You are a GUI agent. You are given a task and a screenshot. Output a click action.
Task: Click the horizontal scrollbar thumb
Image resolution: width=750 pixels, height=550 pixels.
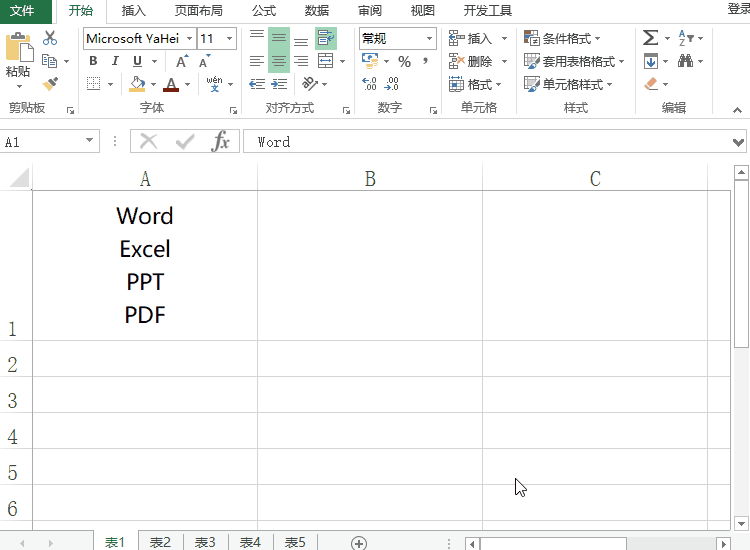pyautogui.click(x=553, y=544)
